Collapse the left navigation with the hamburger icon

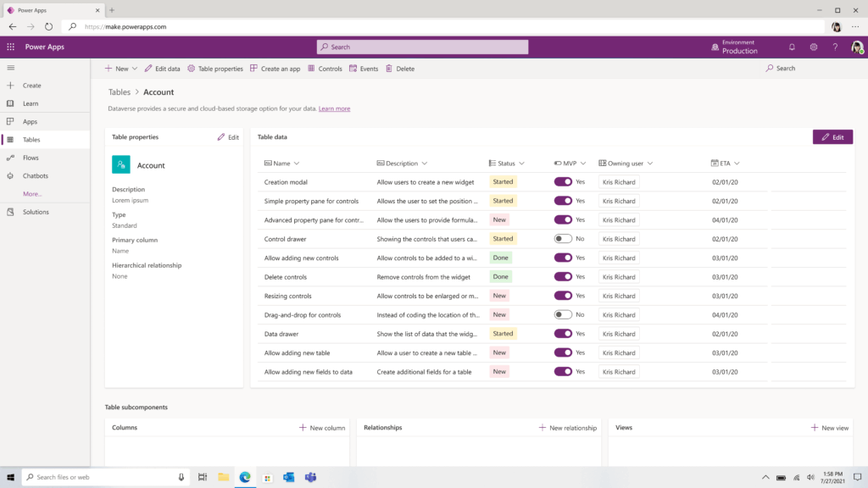[11, 68]
